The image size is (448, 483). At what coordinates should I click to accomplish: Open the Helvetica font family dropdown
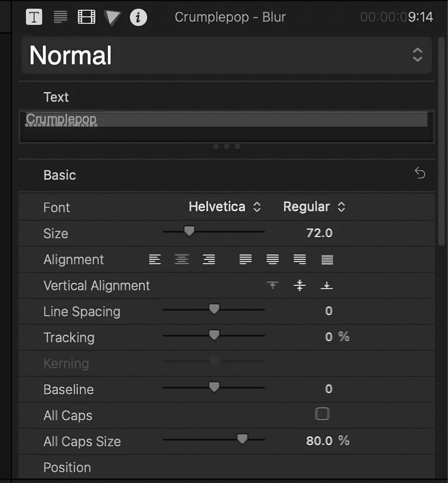point(225,207)
